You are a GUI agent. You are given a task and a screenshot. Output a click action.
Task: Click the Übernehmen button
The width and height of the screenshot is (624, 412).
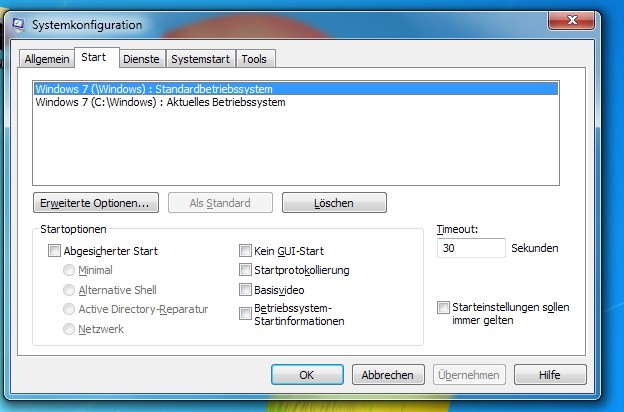(x=469, y=375)
